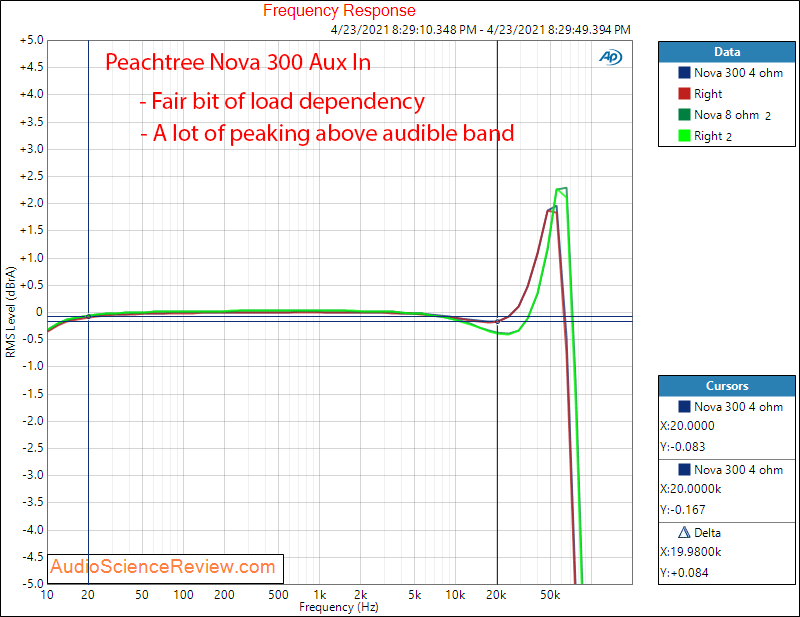800x617 pixels.
Task: Click the bright green Right 2 swatch
Action: tap(684, 135)
